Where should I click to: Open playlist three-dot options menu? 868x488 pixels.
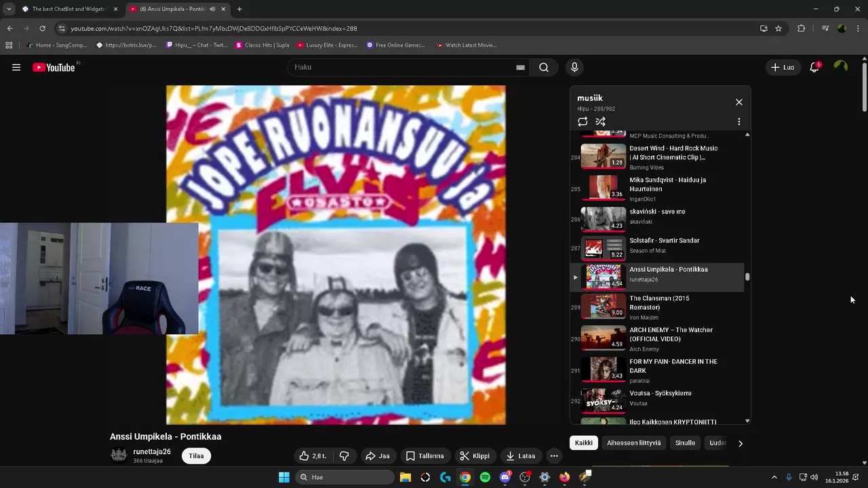(739, 122)
